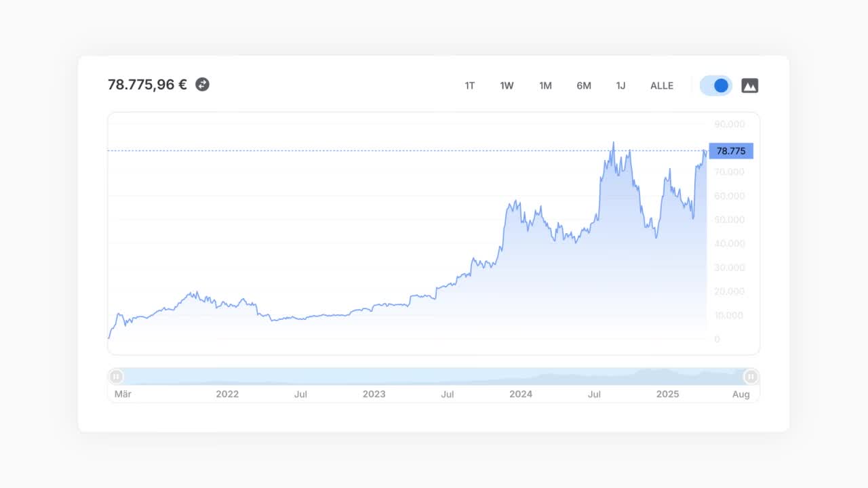This screenshot has width=868, height=488.
Task: Click the 2025 label on the timeline
Action: pyautogui.click(x=667, y=394)
